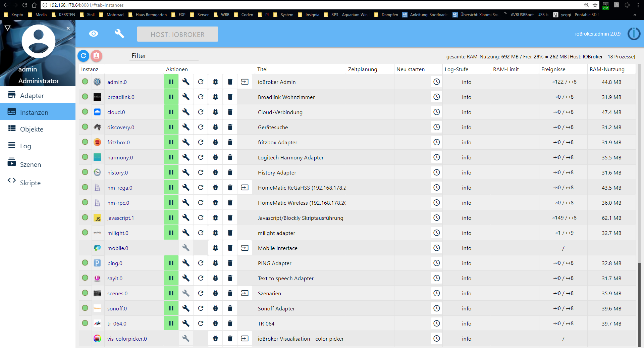
Task: Click wrench icon in top header bar
Action: pos(119,34)
